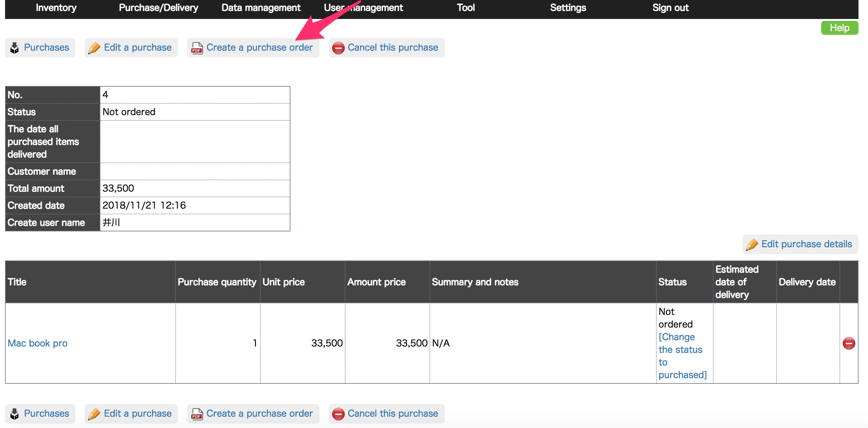The height and width of the screenshot is (428, 868).
Task: Click the pencil icon beside Edit purchase details
Action: pyautogui.click(x=752, y=244)
